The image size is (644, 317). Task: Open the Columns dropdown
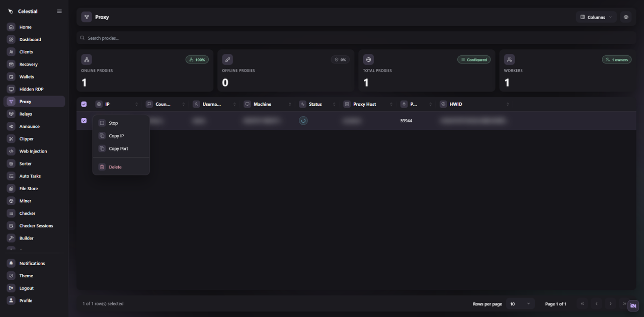pos(596,17)
